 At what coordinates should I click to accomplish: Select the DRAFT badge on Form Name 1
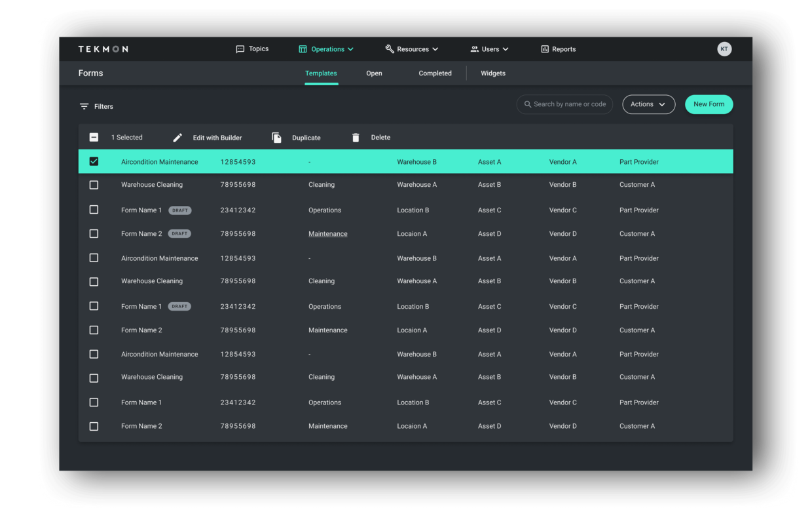click(x=179, y=210)
